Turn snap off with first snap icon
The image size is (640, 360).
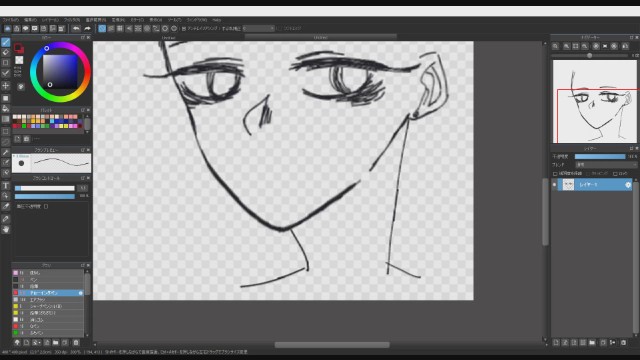click(x=102, y=29)
